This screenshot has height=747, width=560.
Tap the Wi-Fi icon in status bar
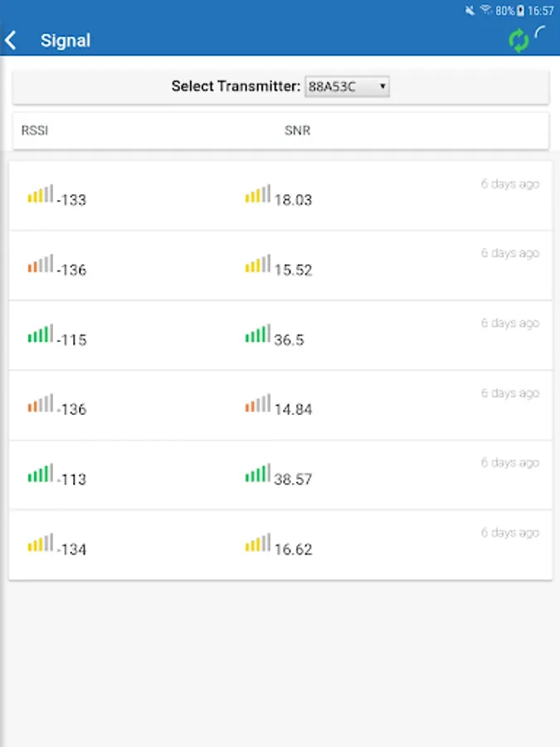(486, 11)
